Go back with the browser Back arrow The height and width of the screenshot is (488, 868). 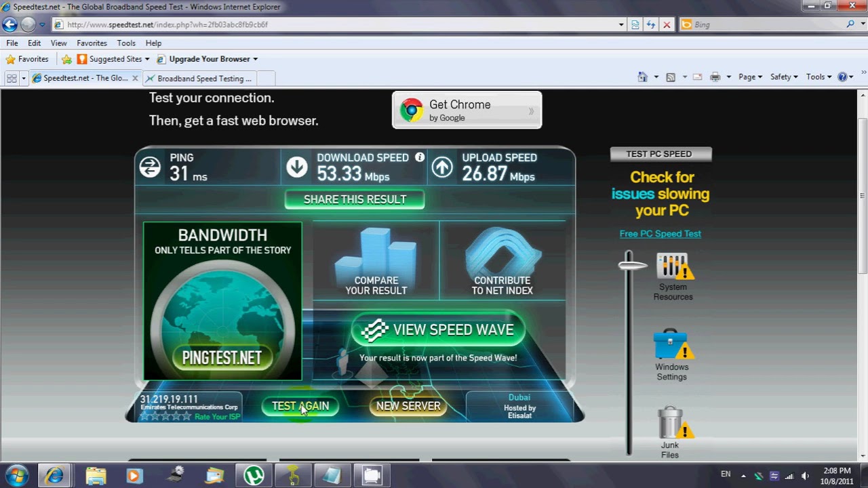click(9, 24)
